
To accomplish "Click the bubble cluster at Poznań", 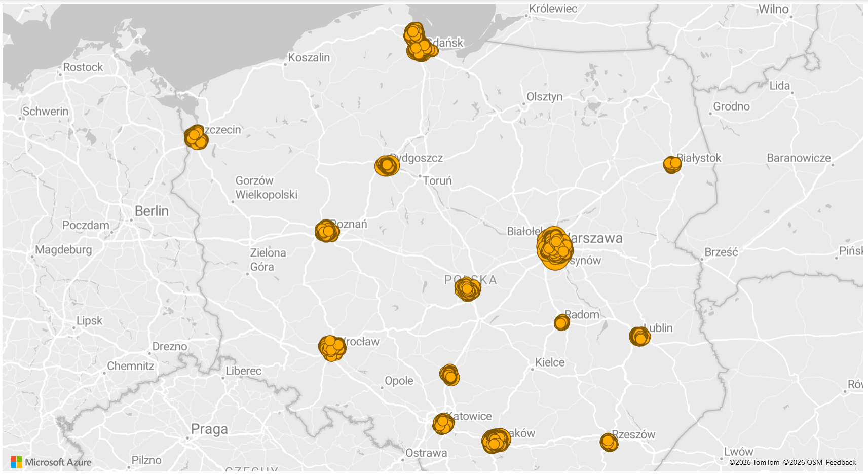I will click(x=327, y=231).
